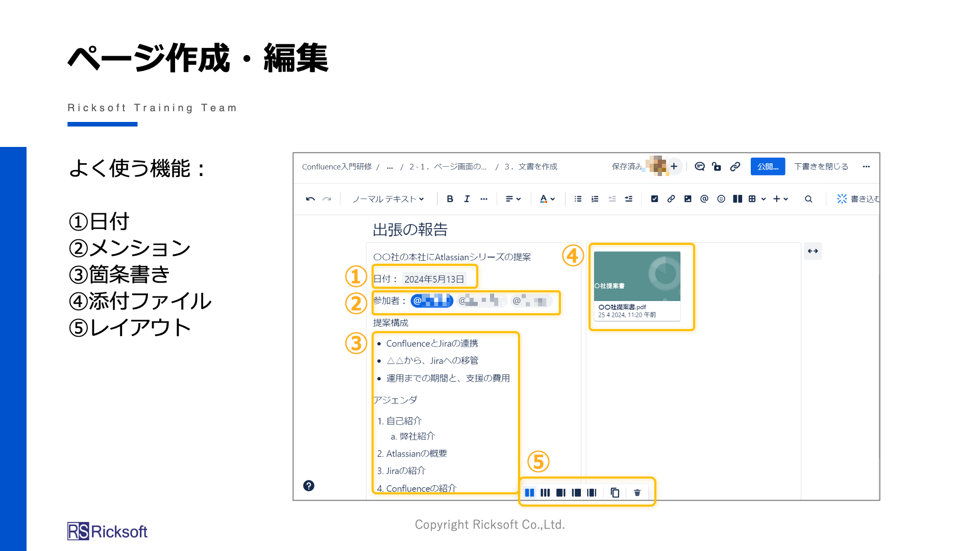Open the AI write button
Image resolution: width=980 pixels, height=551 pixels.
859,199
